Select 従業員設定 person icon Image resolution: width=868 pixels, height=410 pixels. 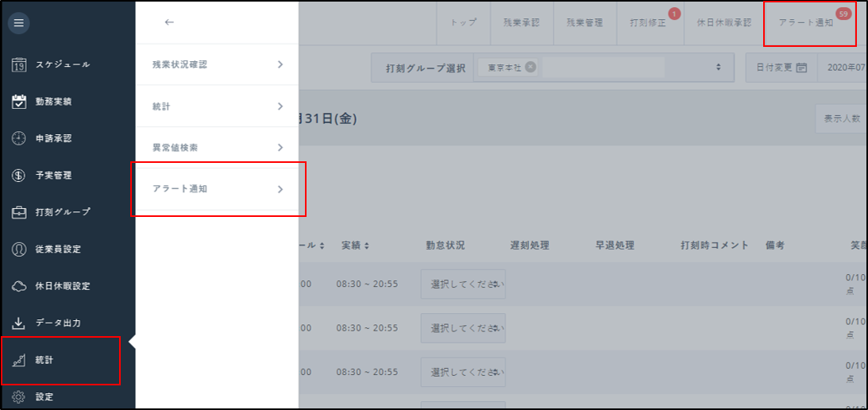pos(20,249)
